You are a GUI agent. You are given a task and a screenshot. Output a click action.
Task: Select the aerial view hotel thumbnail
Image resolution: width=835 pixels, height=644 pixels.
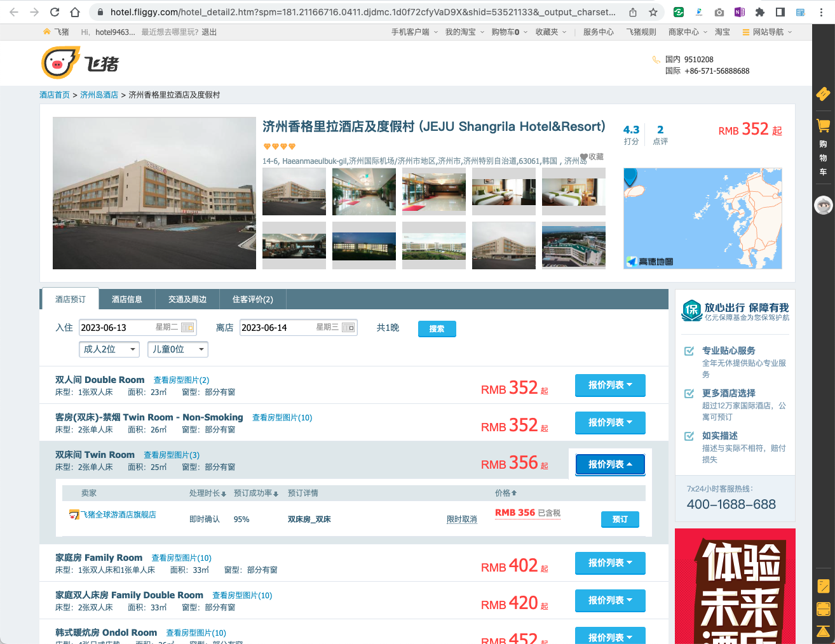click(574, 245)
